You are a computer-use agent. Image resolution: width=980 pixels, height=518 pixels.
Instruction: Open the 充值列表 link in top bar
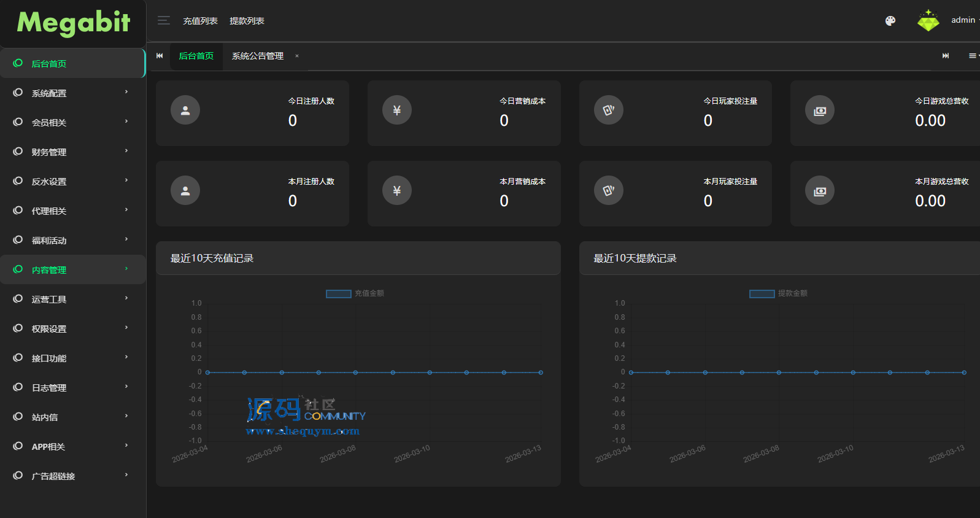click(200, 21)
